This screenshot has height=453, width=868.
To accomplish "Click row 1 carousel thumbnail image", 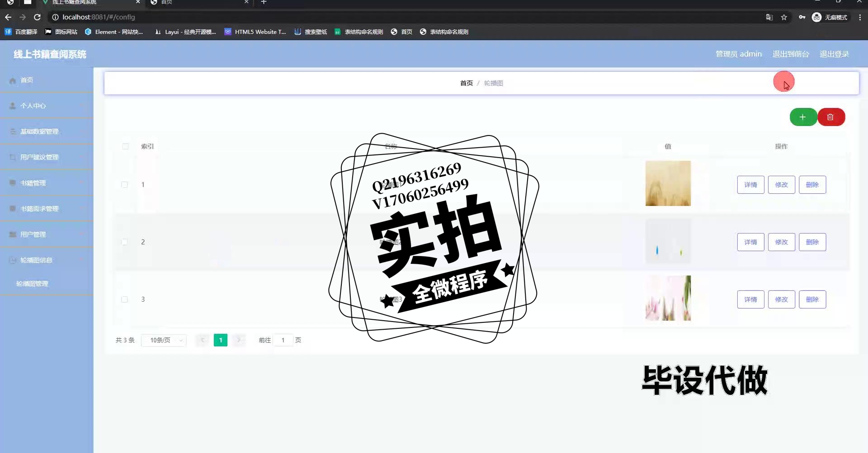I will tap(668, 183).
